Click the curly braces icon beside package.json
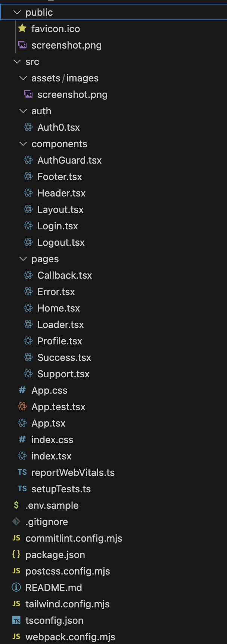Viewport: 227px width, 644px height. point(16,554)
